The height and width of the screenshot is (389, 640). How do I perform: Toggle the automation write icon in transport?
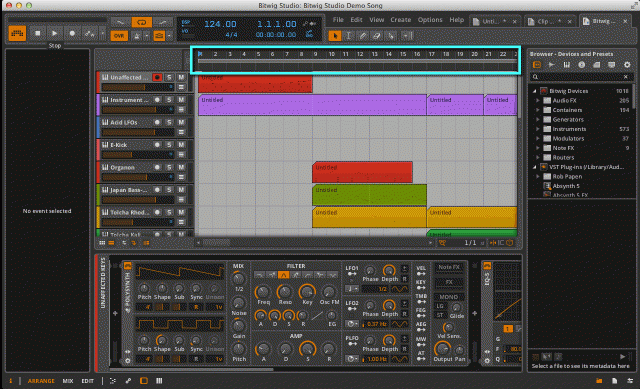click(x=89, y=33)
